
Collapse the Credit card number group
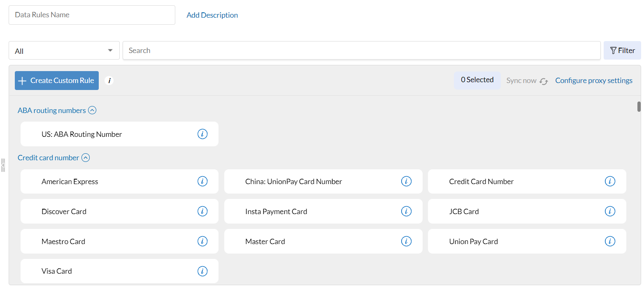[x=86, y=157]
